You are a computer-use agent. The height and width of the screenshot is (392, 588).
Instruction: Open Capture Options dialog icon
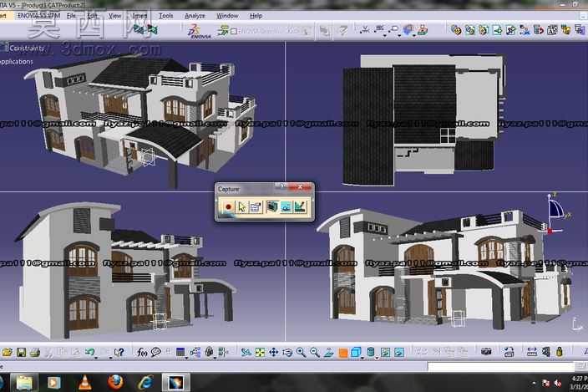coord(256,206)
